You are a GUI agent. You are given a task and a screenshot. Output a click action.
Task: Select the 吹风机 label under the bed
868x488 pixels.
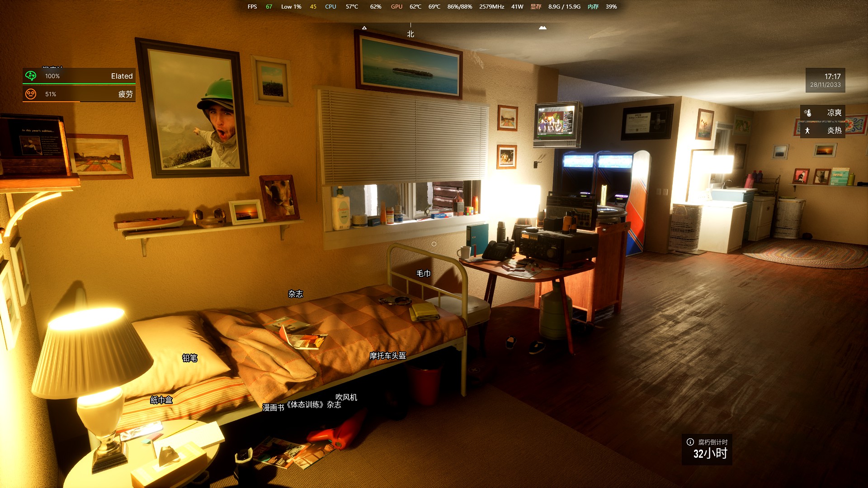point(346,397)
